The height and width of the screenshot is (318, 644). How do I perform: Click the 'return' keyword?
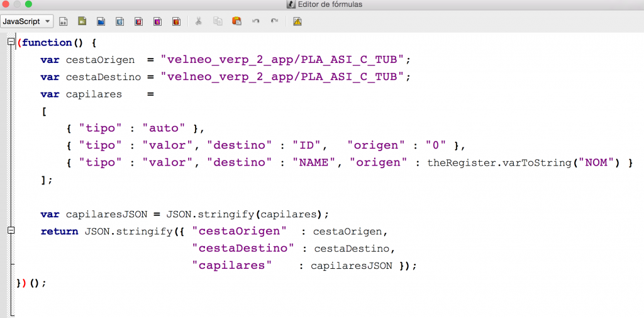59,232
